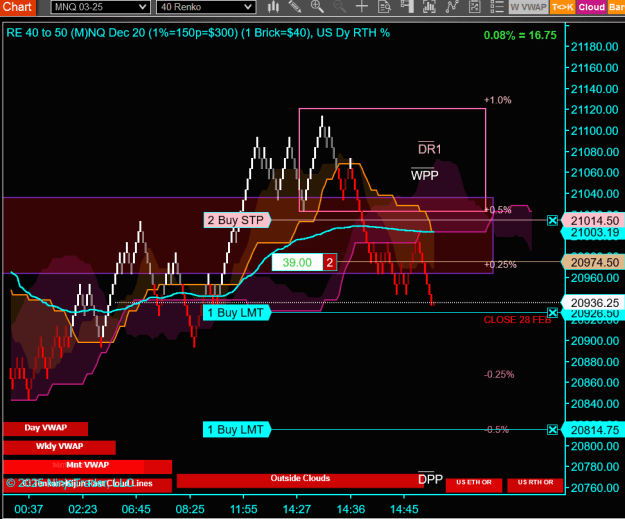Switch to the Chart tab
This screenshot has height=519, width=625.
(18, 7)
